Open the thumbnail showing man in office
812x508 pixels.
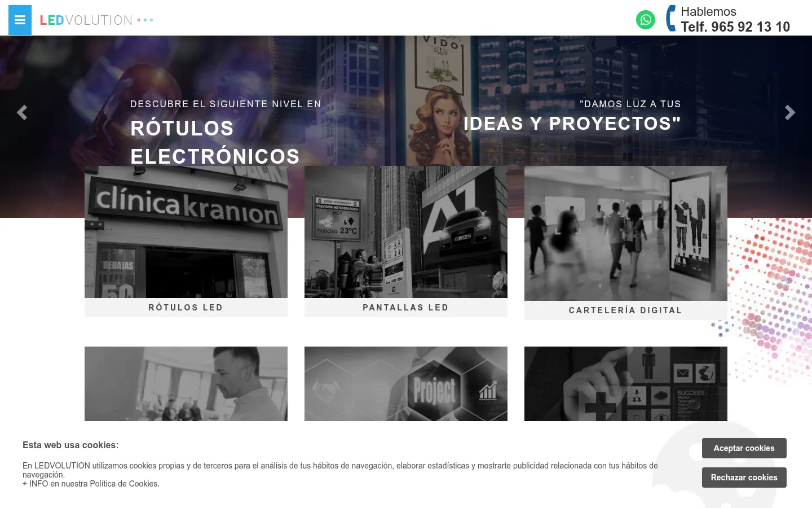coord(186,384)
